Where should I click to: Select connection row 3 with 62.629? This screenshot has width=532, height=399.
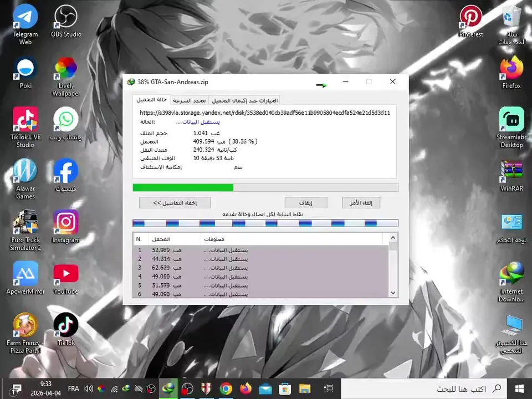pyautogui.click(x=260, y=268)
